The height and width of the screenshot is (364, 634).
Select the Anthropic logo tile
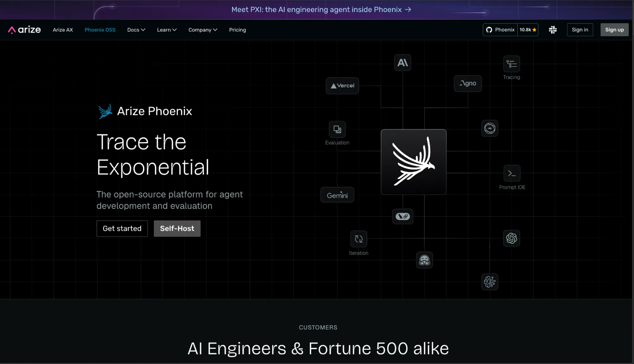(402, 62)
